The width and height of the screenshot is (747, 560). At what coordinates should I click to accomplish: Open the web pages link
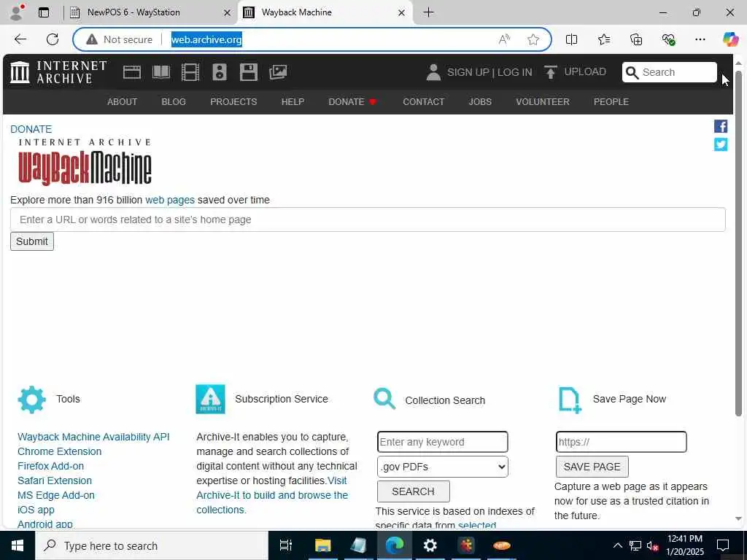pyautogui.click(x=169, y=200)
